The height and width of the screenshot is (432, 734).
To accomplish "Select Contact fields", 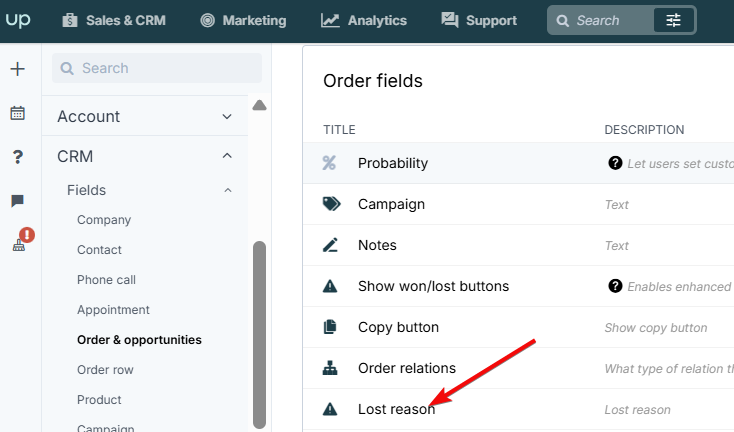I will [99, 250].
